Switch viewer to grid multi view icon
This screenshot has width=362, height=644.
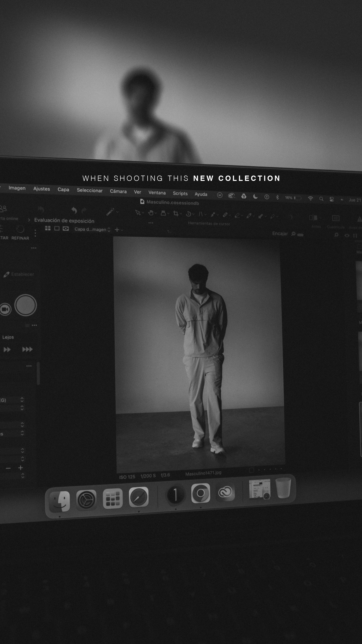tap(48, 228)
